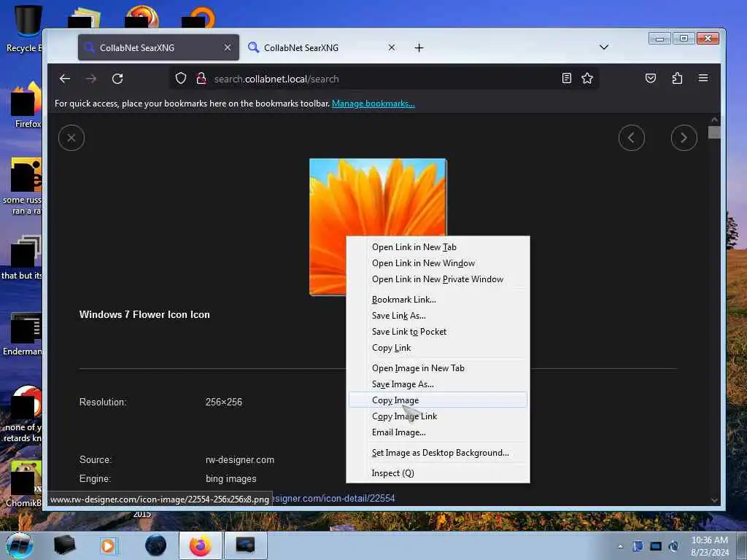
Task: Open the ChomikB desktop icon
Action: tap(24, 483)
